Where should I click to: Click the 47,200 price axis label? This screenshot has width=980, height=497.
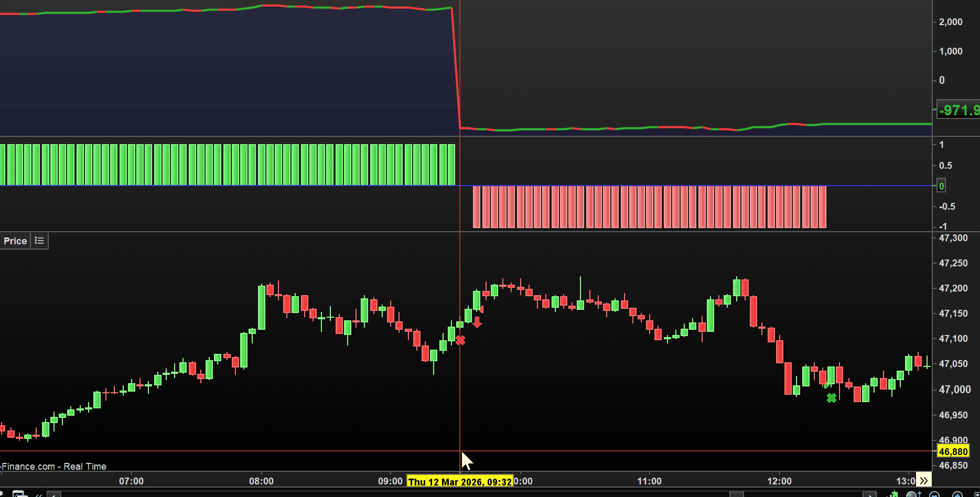point(953,288)
